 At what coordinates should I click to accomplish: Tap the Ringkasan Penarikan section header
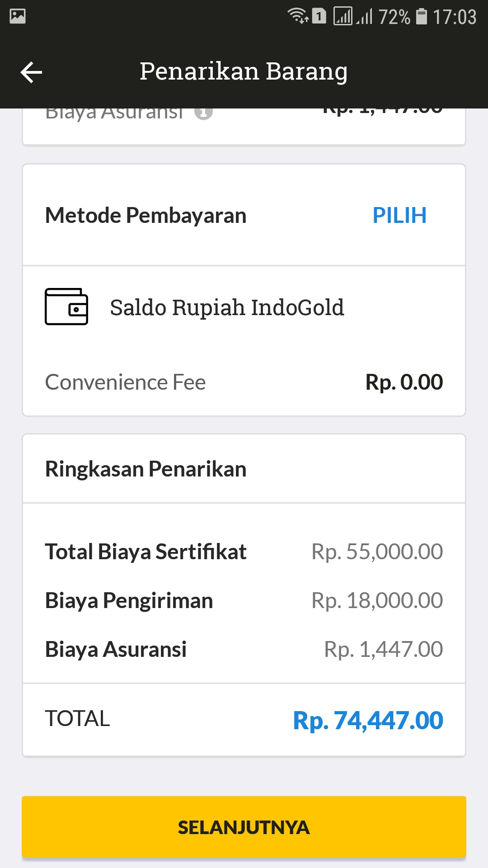(145, 469)
